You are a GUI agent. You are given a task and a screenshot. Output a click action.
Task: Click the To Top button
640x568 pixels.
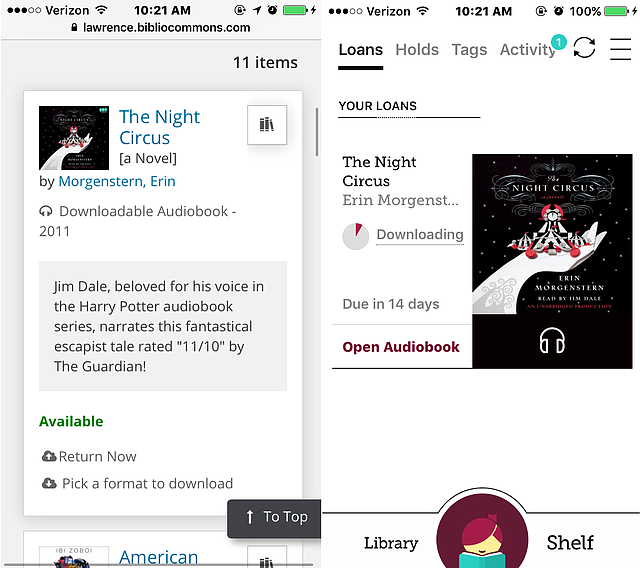[x=274, y=518]
